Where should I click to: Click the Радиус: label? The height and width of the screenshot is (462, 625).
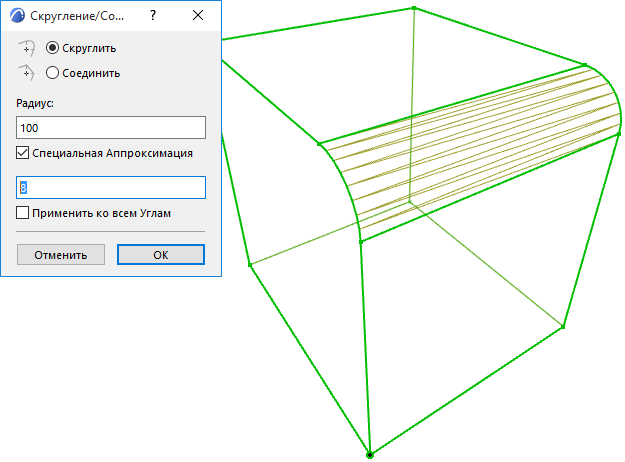pyautogui.click(x=35, y=103)
